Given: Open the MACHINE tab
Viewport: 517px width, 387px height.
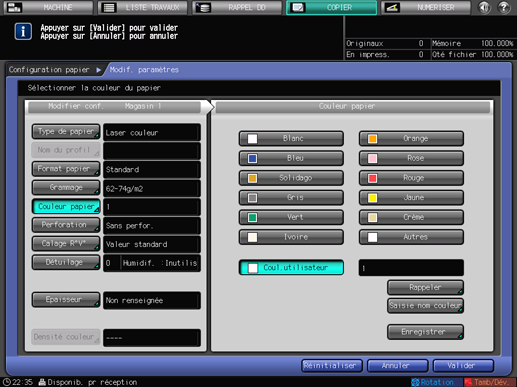Looking at the screenshot, I should click(x=49, y=7).
